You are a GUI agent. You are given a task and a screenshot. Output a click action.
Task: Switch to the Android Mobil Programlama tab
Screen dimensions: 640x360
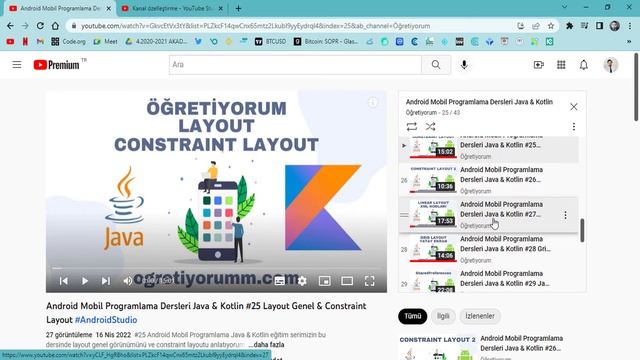click(60, 8)
